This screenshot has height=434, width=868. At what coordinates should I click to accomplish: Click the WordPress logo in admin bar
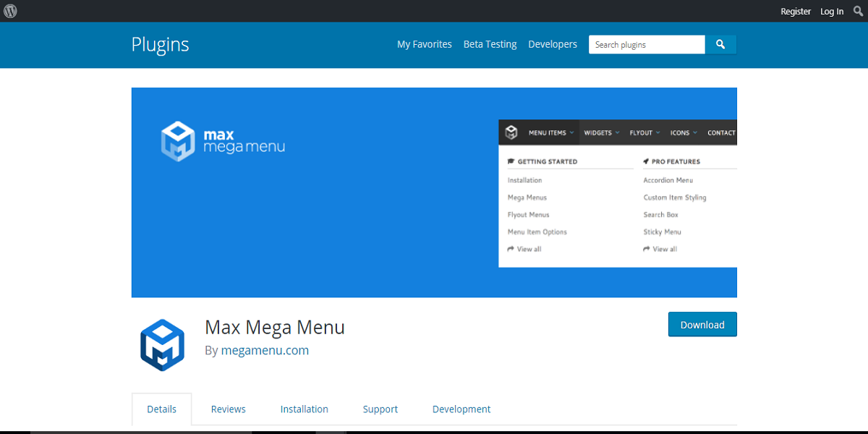pos(10,11)
